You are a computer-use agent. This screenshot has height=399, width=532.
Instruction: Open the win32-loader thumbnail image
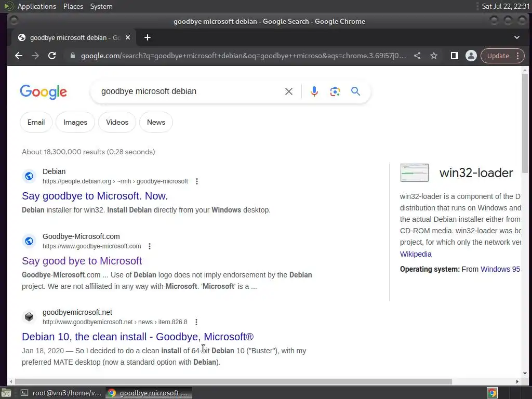414,172
